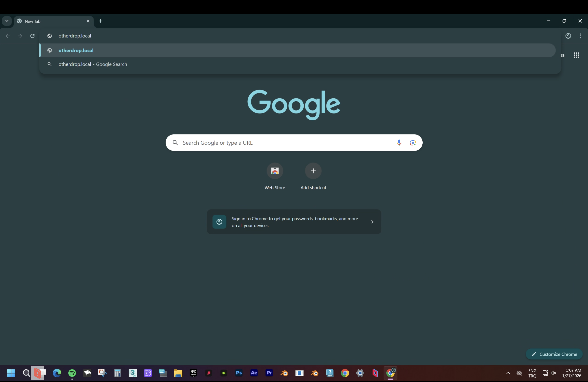Open the Sign in to Chrome panel
The height and width of the screenshot is (382, 588).
(294, 222)
